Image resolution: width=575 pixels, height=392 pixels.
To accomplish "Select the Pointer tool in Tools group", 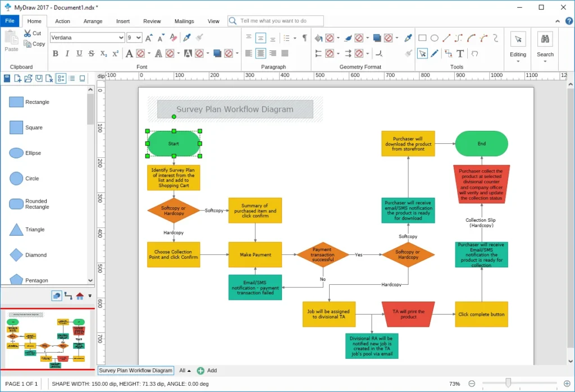I will click(422, 53).
